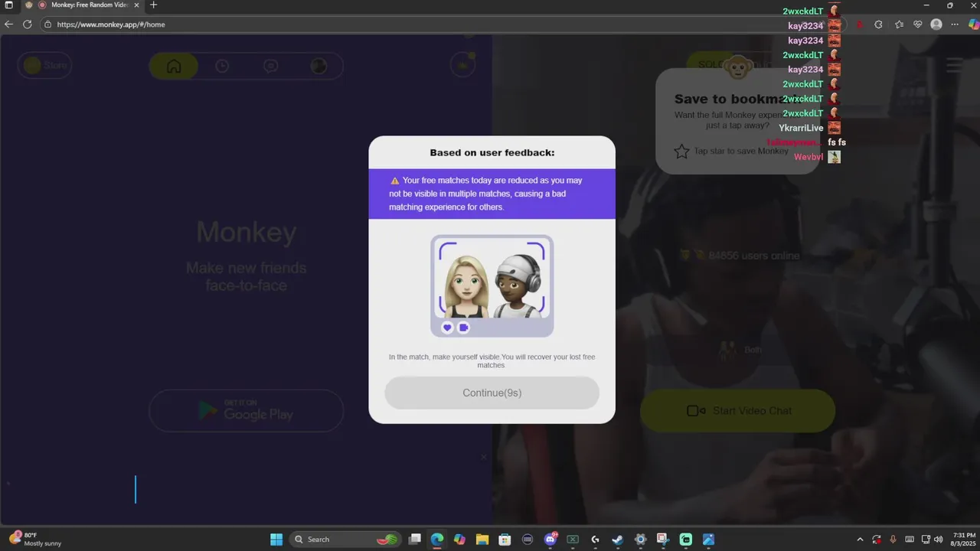
Task: Click the video camera icon under the avatars
Action: [x=463, y=328]
